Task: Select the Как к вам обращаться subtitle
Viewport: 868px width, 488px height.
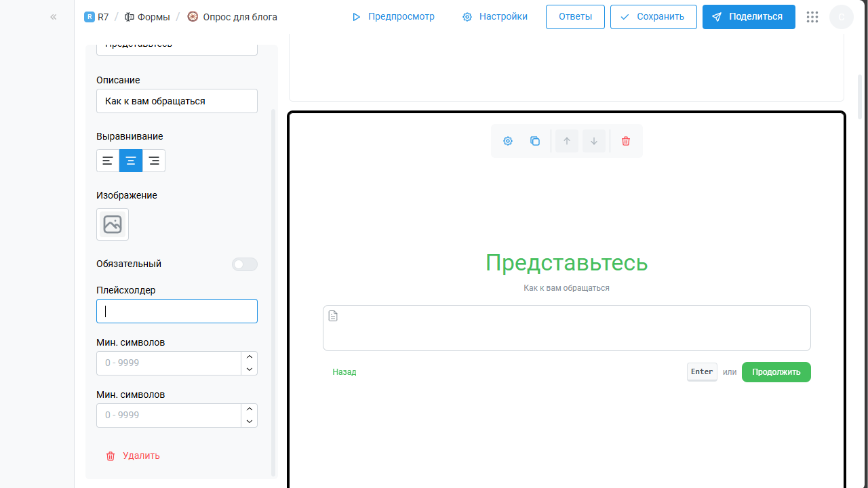Action: (x=567, y=288)
